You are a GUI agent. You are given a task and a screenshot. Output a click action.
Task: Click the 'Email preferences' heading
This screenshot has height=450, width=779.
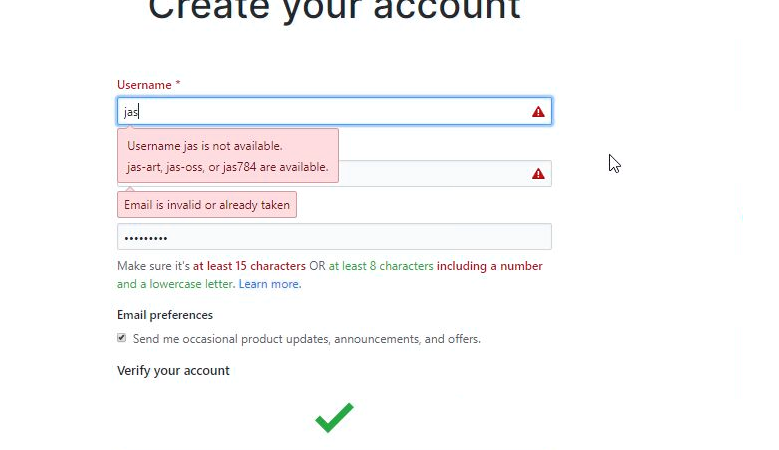click(165, 315)
